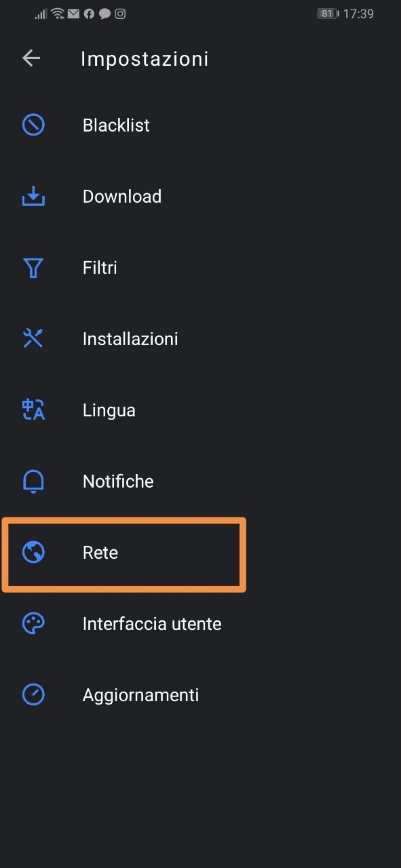Open Installazioni via the crossed-tools icon

point(33,338)
